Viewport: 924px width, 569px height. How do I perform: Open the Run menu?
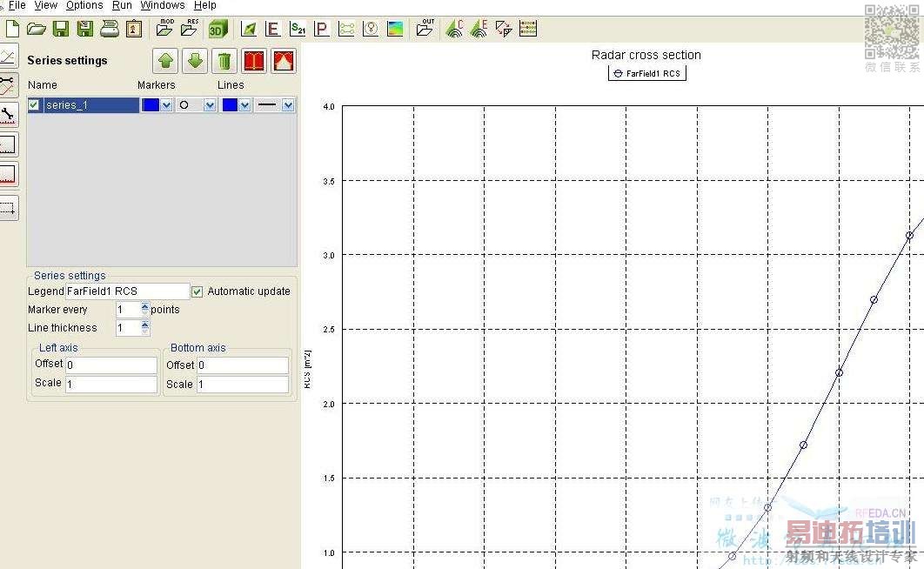tap(122, 5)
